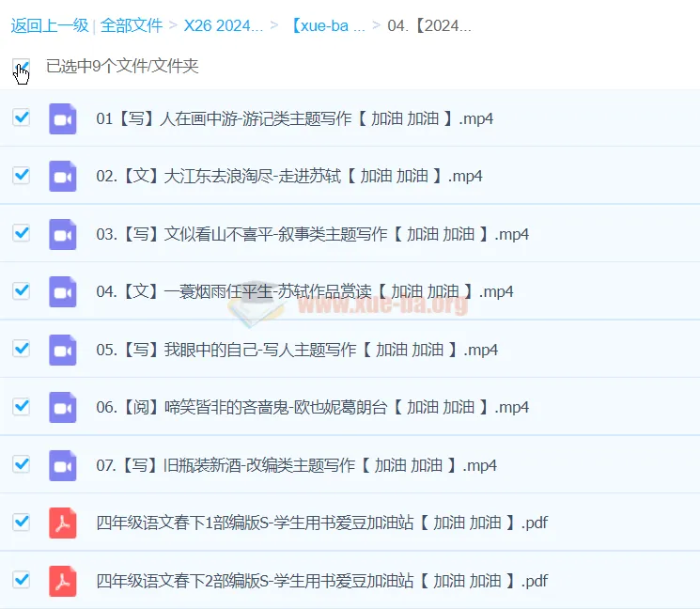700x609 pixels.
Task: Go back via 返回上一级 link
Action: (x=49, y=25)
